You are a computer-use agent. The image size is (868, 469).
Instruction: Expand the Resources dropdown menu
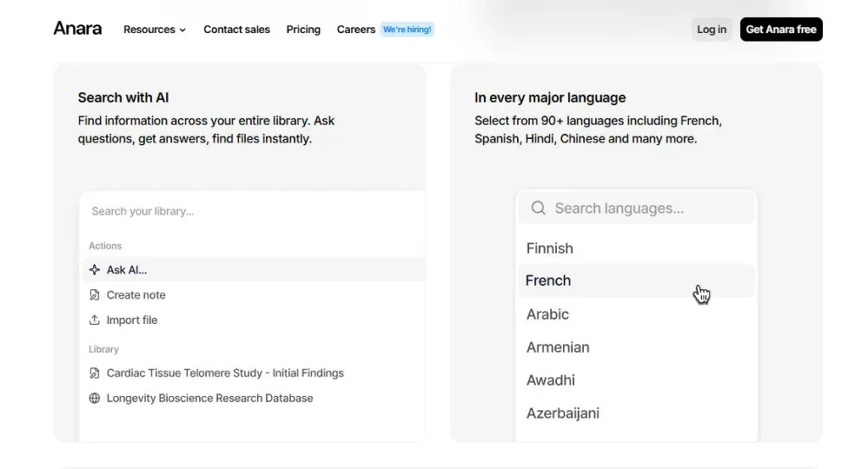coord(153,30)
